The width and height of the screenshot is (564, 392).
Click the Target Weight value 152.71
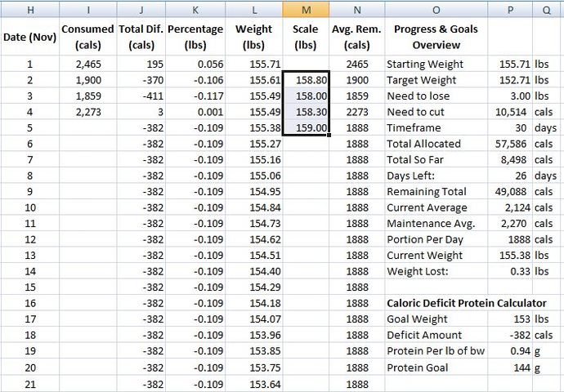click(510, 80)
